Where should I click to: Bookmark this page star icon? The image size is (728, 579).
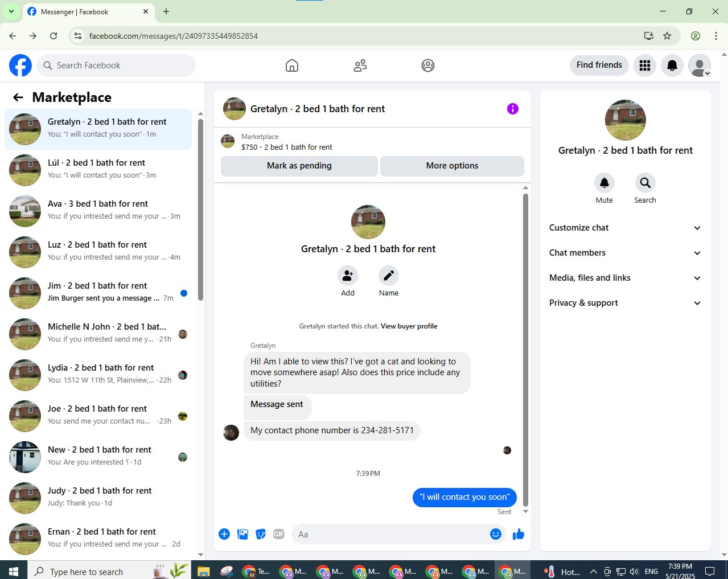[667, 36]
